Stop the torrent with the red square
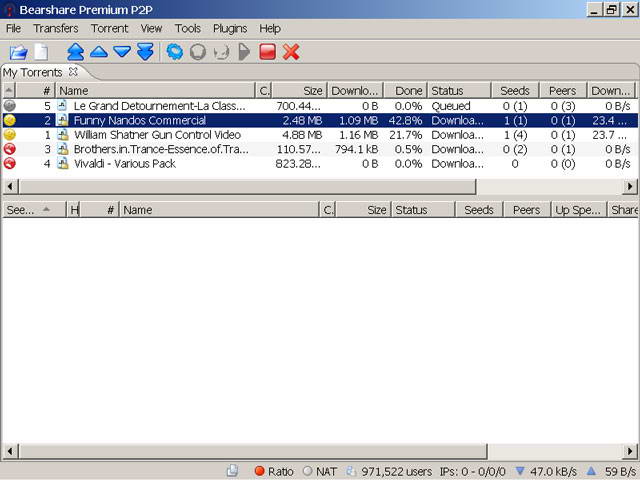This screenshot has width=640, height=480. 267,52
